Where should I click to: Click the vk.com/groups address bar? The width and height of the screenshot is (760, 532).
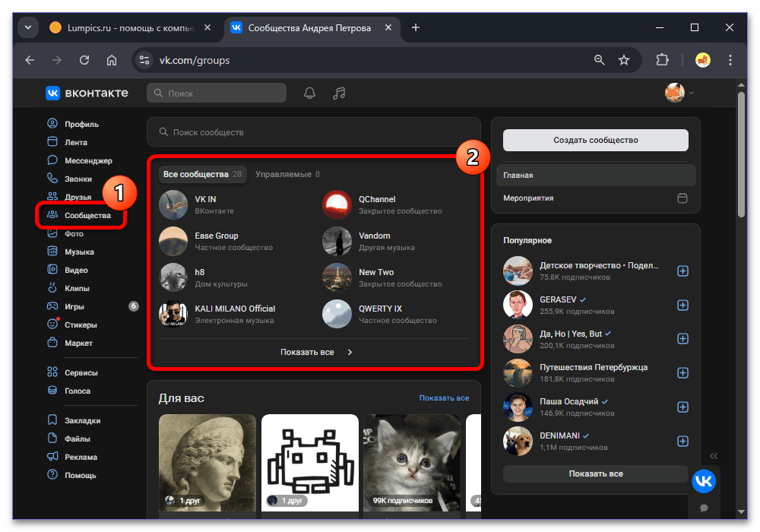coord(369,60)
